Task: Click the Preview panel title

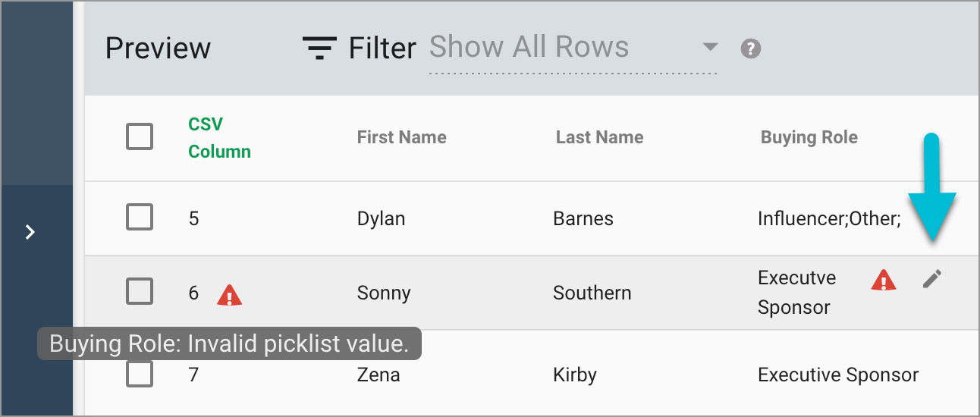Action: point(158,49)
